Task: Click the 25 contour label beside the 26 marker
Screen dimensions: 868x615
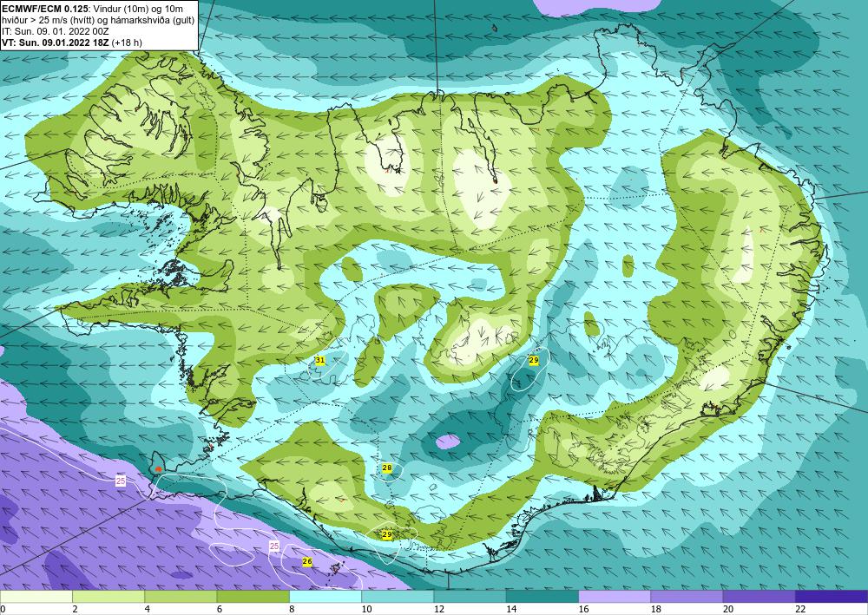Action: (x=274, y=546)
